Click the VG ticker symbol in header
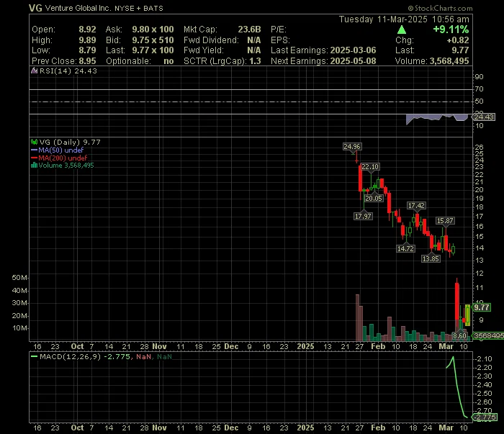This screenshot has width=504, height=434. 35,8
